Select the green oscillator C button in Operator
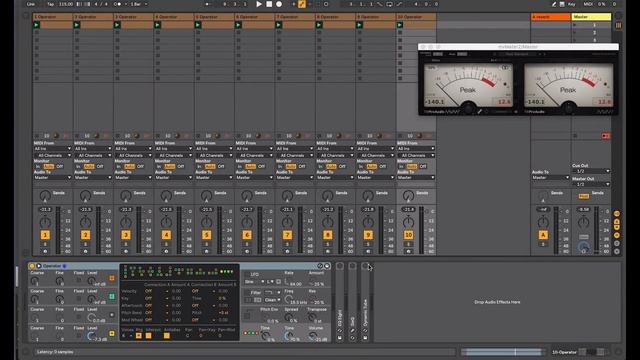 coord(112,296)
